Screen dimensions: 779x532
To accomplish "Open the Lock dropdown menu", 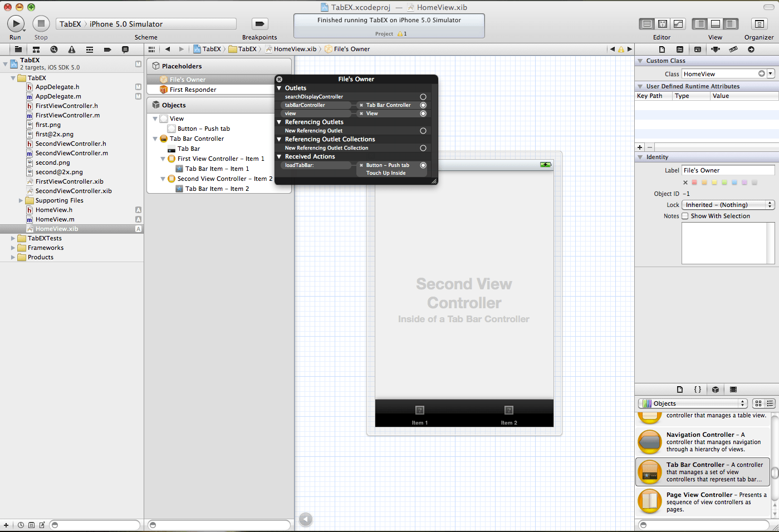I will coord(728,205).
